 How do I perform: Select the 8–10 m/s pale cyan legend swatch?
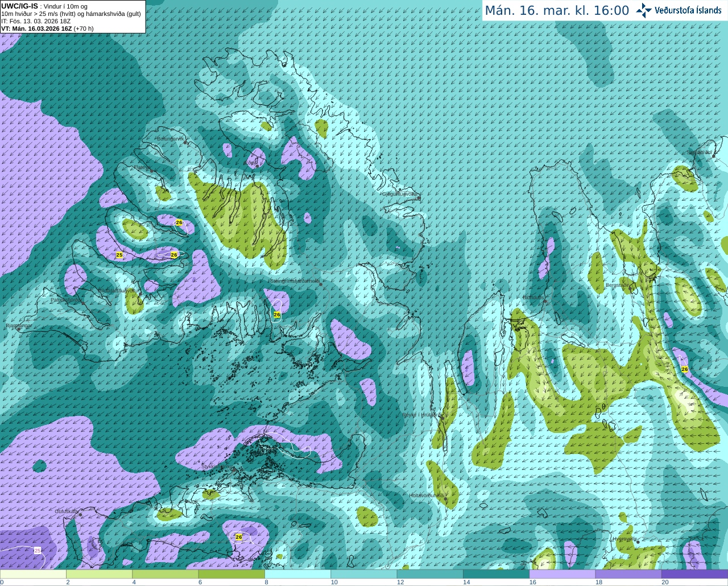pos(297,574)
